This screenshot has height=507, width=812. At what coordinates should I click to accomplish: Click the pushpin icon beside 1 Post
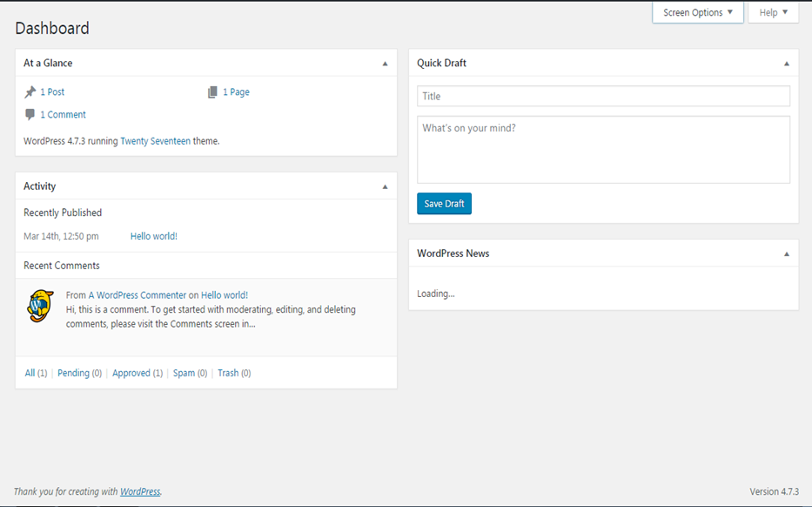pos(30,92)
